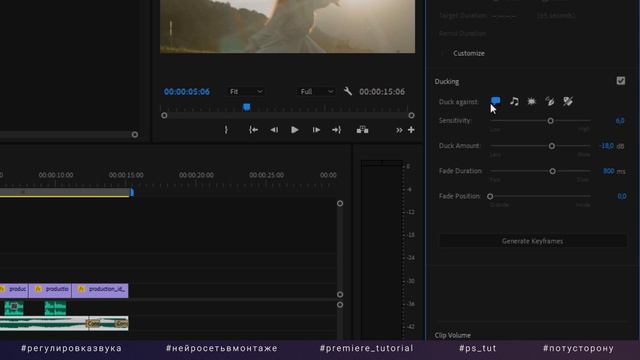This screenshot has height=360, width=640.
Task: Click the left zoom handle of program monitor scrollbar
Action: 164,116
